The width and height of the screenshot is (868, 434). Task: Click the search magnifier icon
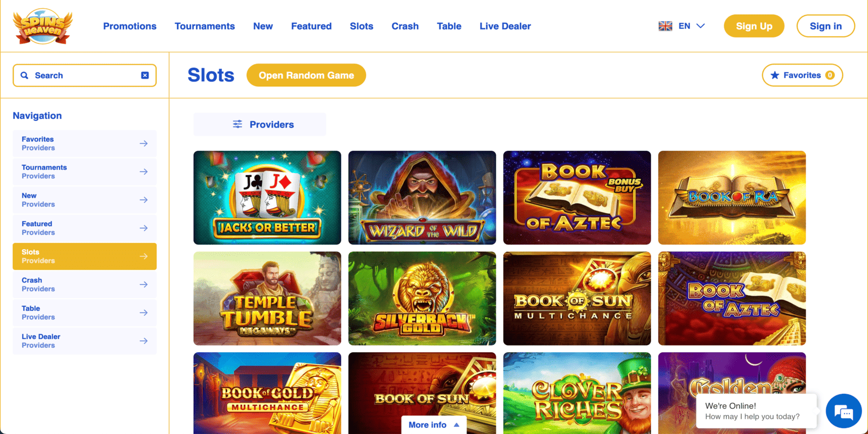[x=24, y=75]
